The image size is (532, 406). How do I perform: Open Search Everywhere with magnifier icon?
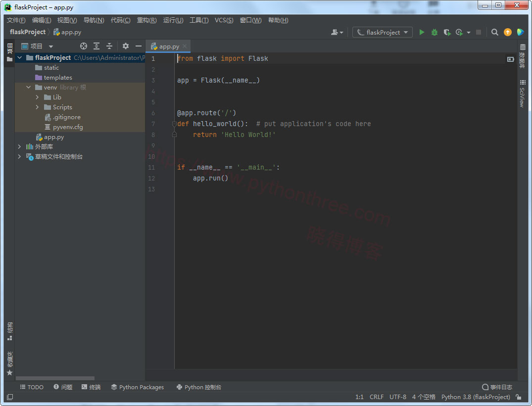(494, 32)
